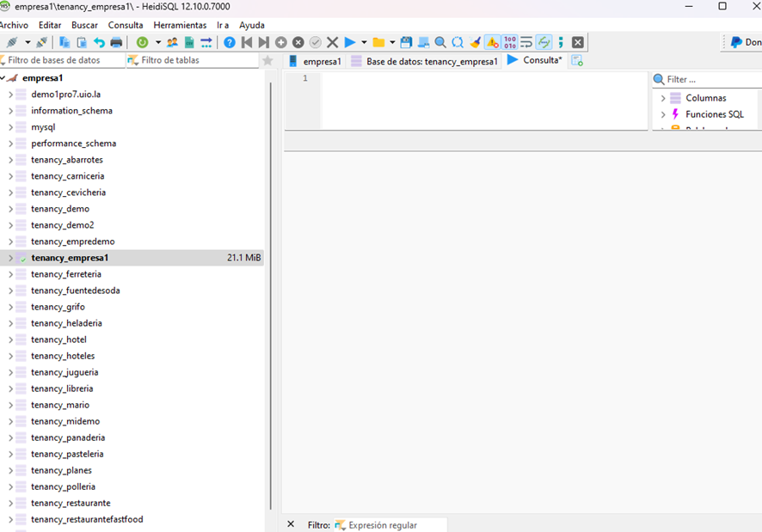
Task: Click the undo arrow icon
Action: point(99,42)
